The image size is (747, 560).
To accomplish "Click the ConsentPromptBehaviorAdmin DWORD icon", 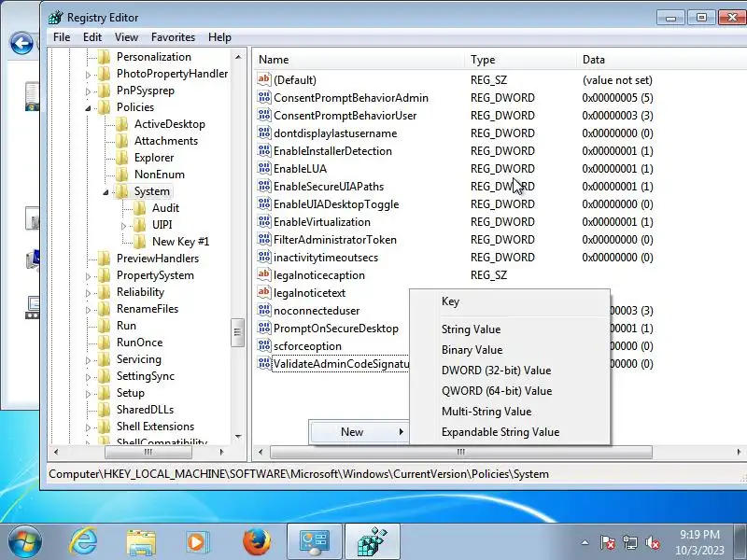I will pos(264,97).
